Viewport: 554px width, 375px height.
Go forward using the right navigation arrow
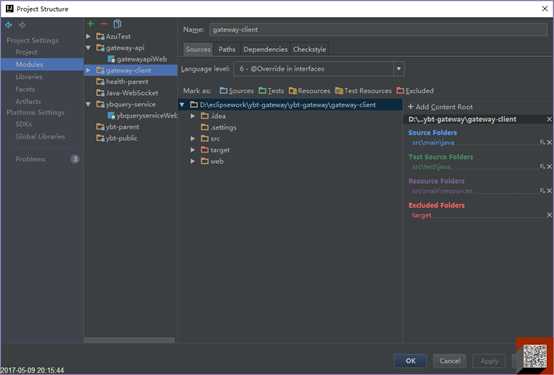(22, 25)
